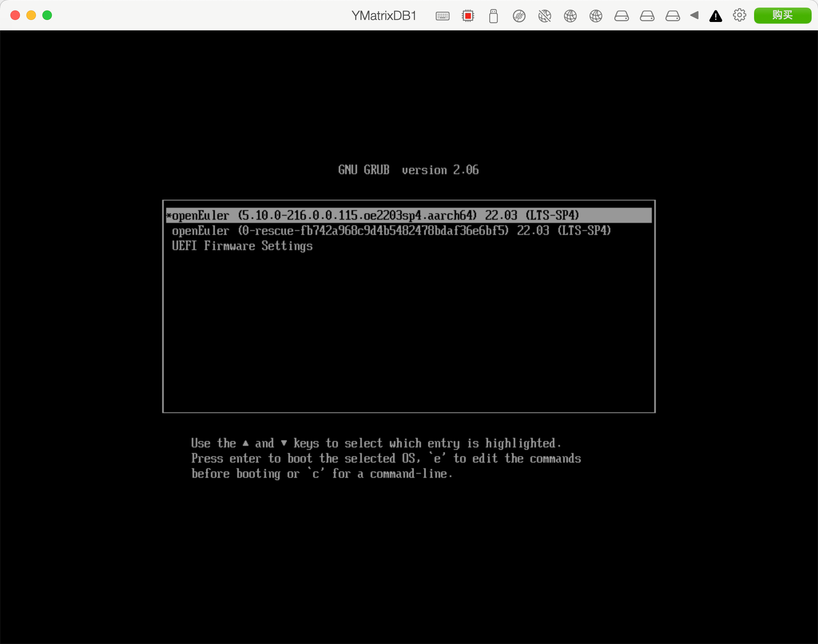Click the disconnected network globe icon

point(544,16)
